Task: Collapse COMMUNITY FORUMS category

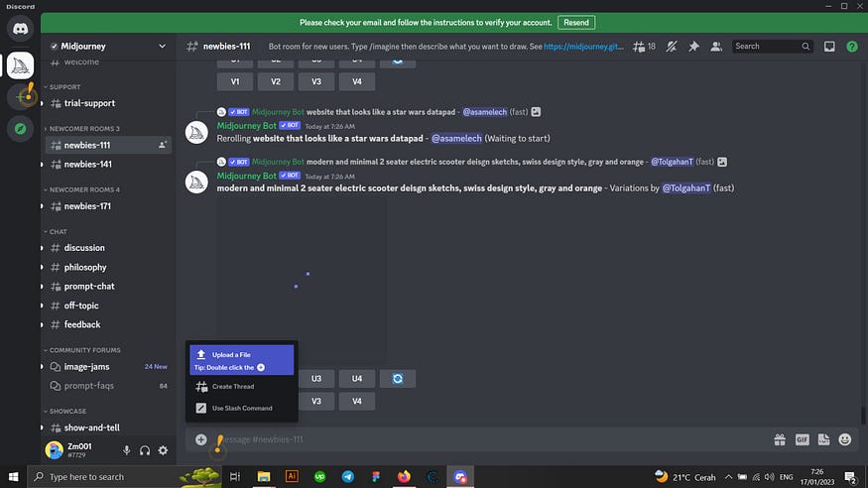Action: click(x=84, y=350)
